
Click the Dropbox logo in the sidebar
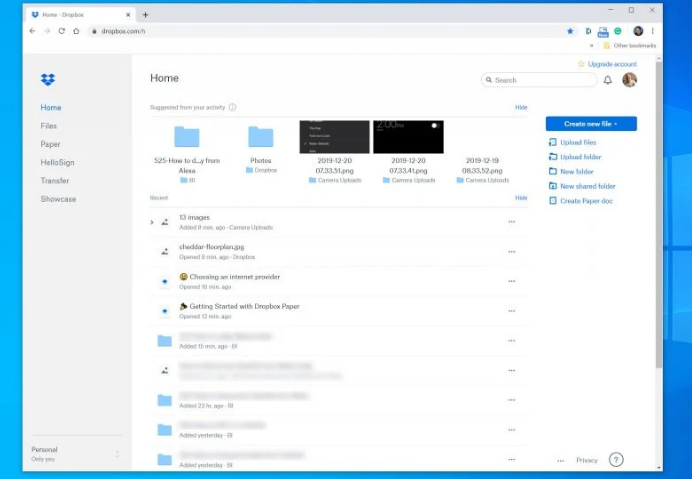click(48, 79)
